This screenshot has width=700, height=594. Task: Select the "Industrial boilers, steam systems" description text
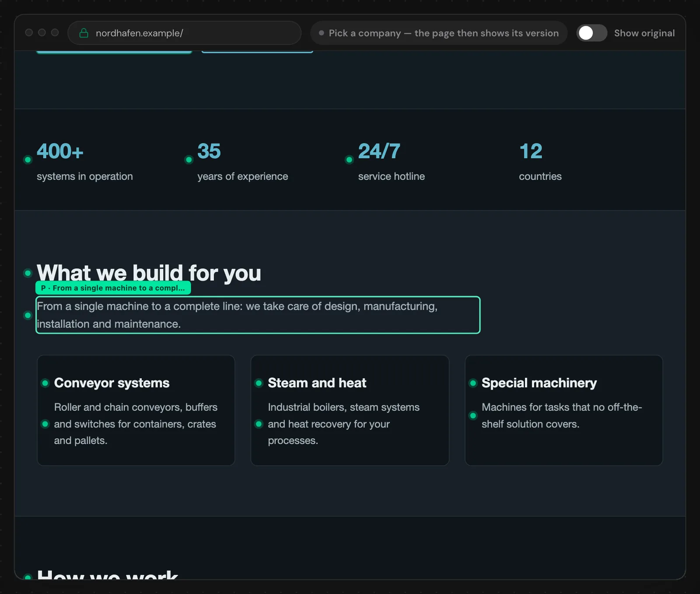pyautogui.click(x=344, y=424)
